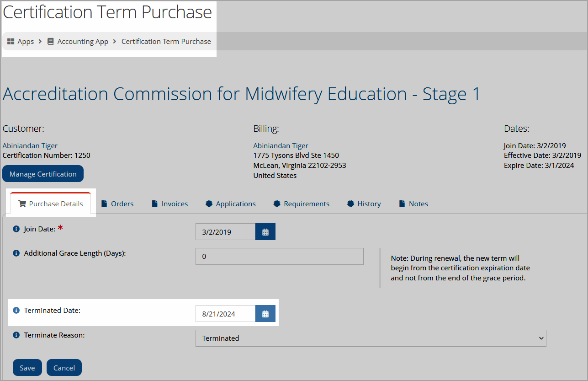The width and height of the screenshot is (588, 381).
Task: Click the Accounting App book icon
Action: tap(51, 41)
